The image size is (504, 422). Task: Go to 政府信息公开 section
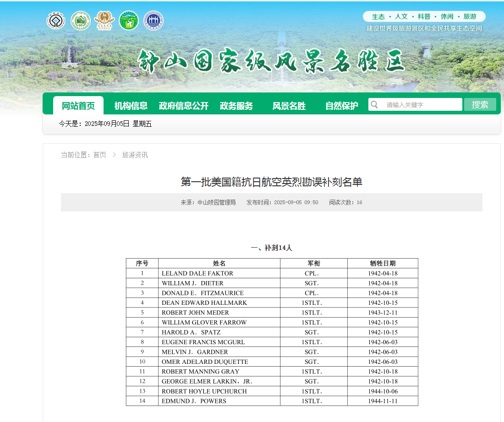(184, 106)
